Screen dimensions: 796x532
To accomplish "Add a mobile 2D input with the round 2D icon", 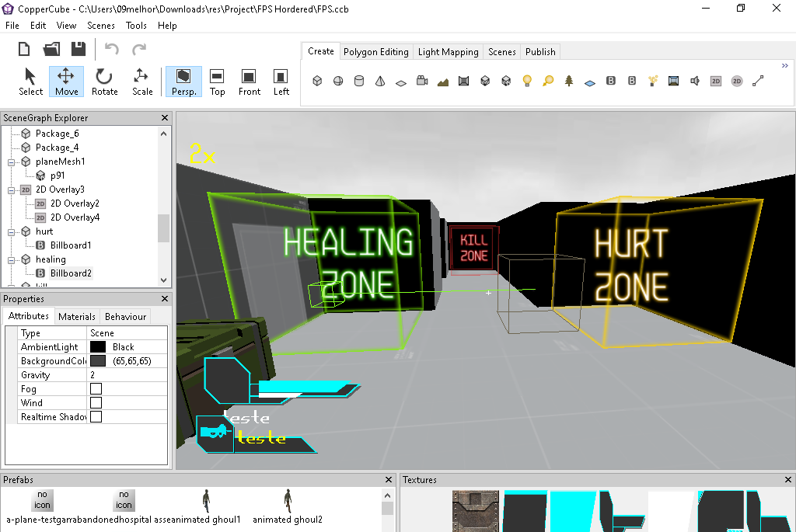I will pyautogui.click(x=737, y=81).
